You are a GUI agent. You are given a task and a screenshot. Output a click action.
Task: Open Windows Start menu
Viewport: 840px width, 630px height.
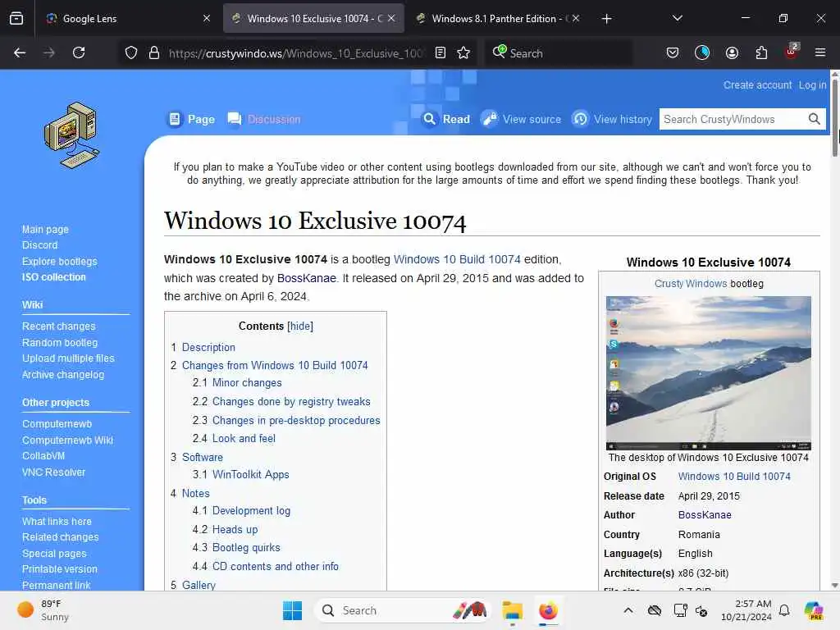[293, 610]
